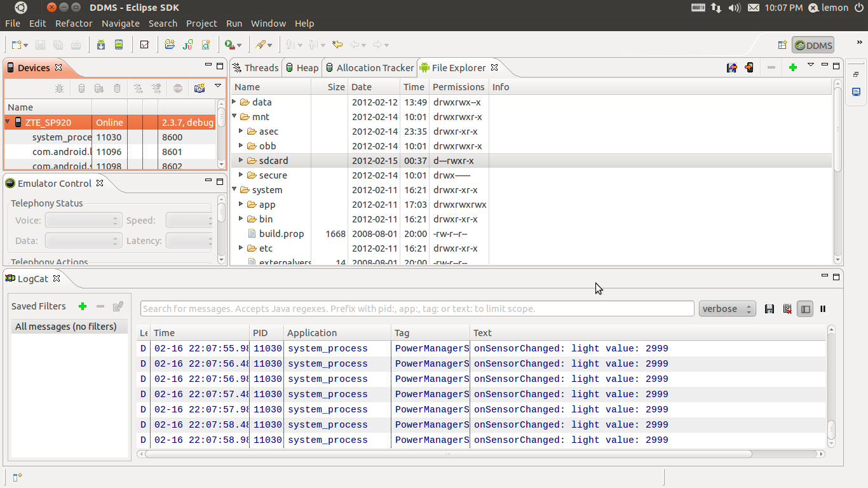Click the Debug process bug icon in Devices

(x=59, y=88)
